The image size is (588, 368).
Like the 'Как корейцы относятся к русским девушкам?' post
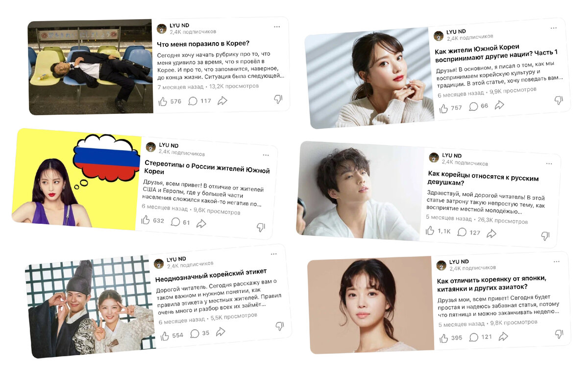(x=430, y=230)
